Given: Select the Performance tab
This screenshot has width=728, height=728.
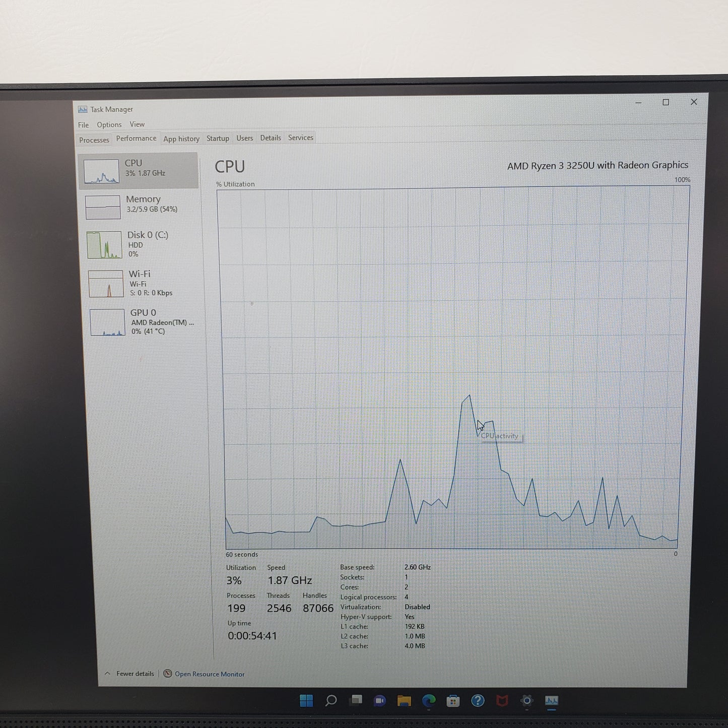Looking at the screenshot, I should 136,138.
